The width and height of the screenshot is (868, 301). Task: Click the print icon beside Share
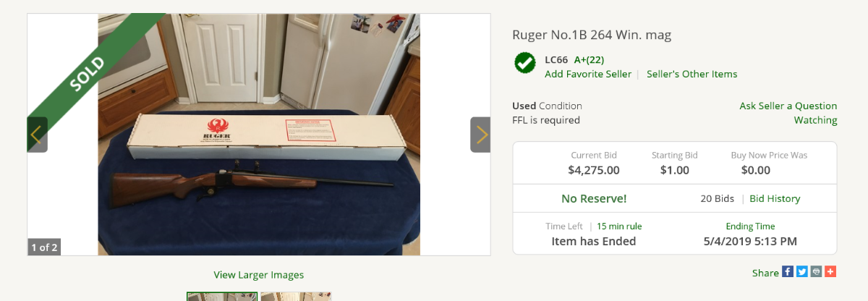point(816,272)
